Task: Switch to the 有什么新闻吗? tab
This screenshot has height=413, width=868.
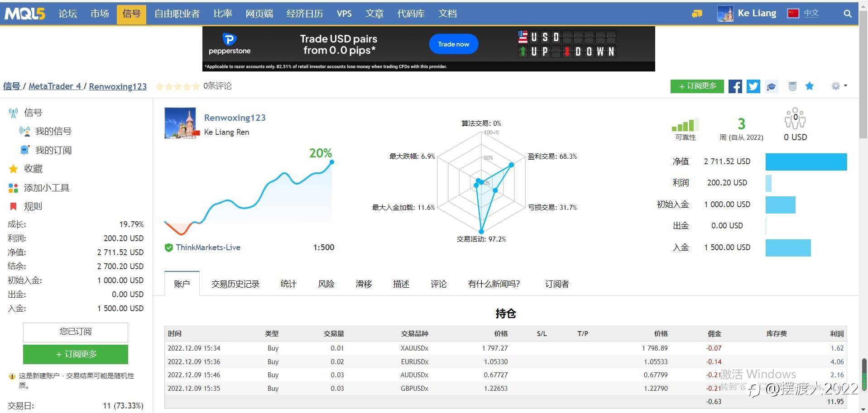Action: pyautogui.click(x=494, y=284)
